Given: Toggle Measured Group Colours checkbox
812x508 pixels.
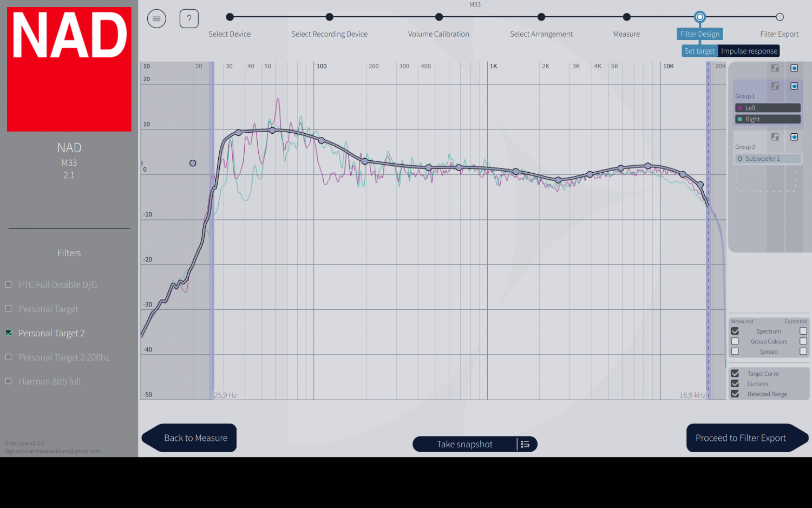Looking at the screenshot, I should (x=735, y=341).
